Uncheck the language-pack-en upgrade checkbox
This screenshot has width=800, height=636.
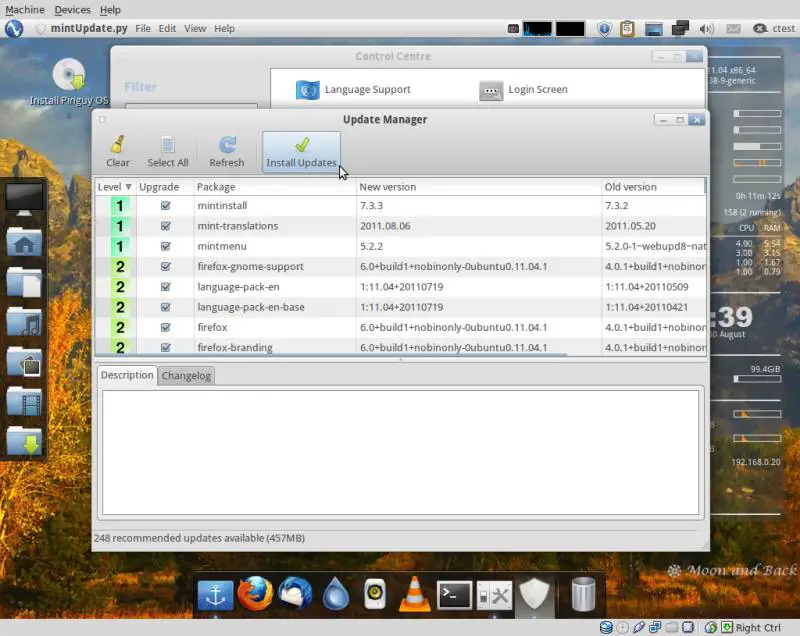click(165, 287)
